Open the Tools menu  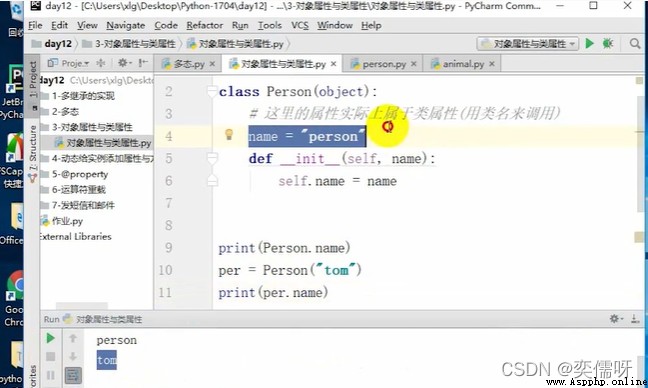pos(270,26)
